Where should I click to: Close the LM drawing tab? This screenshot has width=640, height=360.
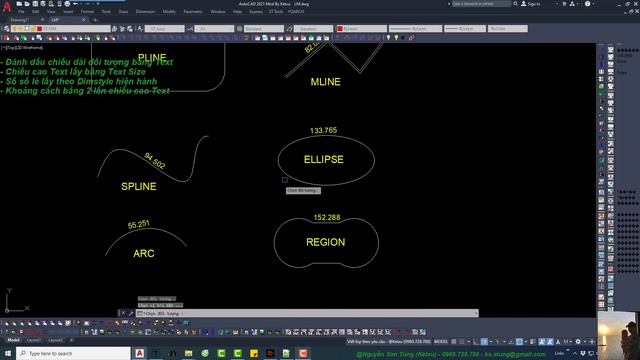84,20
